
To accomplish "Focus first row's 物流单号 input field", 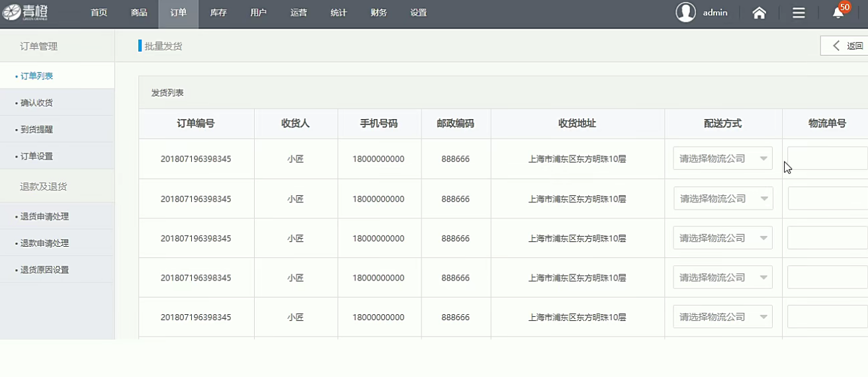I will pyautogui.click(x=828, y=159).
